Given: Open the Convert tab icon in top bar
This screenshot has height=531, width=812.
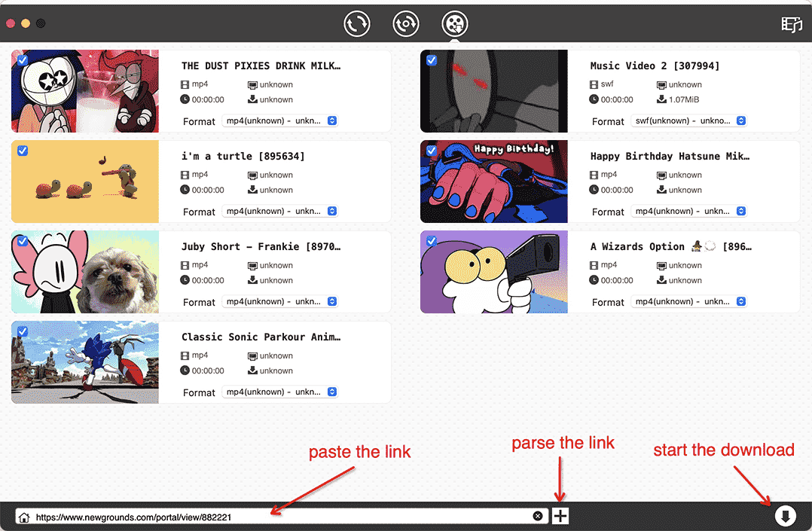Looking at the screenshot, I should (x=357, y=24).
